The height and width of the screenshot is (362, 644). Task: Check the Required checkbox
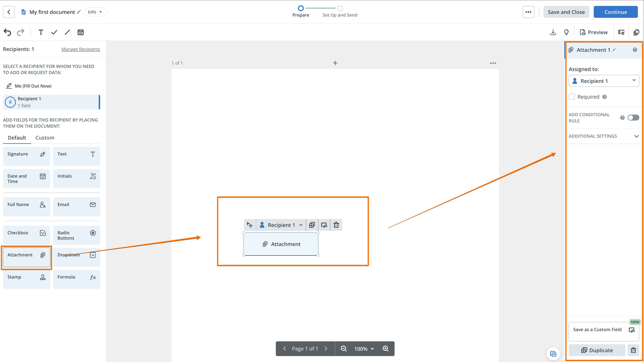[x=572, y=97]
